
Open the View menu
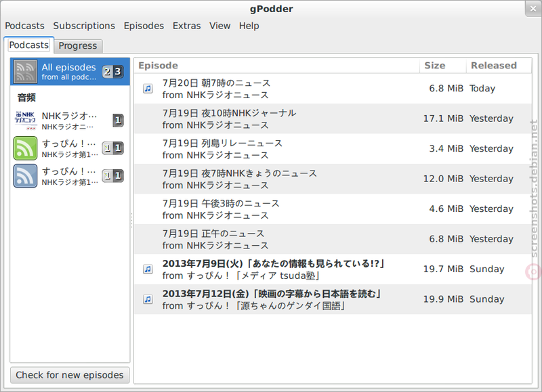[x=220, y=26]
